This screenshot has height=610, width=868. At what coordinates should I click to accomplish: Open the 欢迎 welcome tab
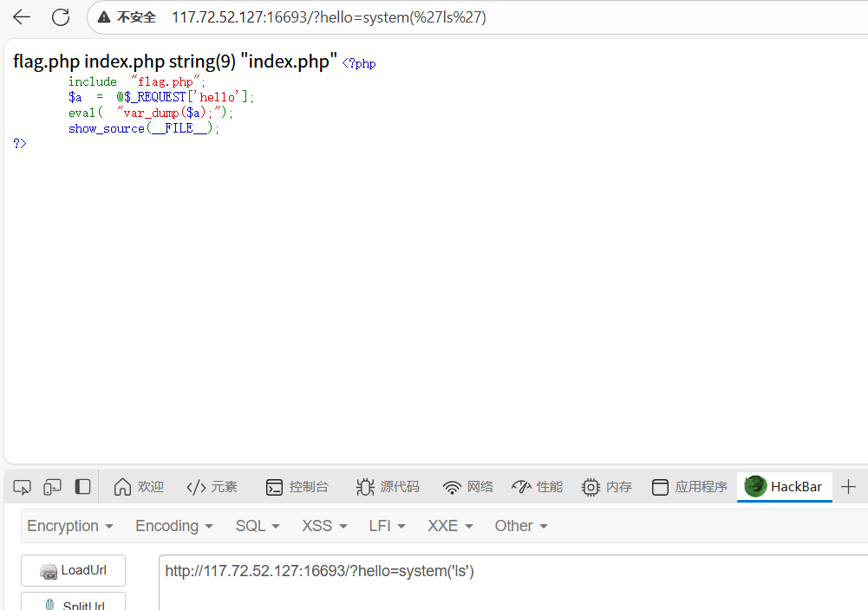point(139,487)
